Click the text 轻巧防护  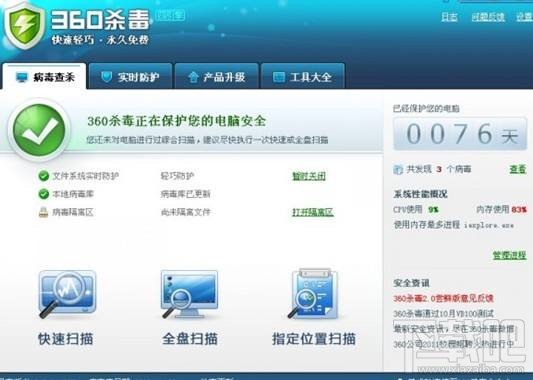pos(177,176)
